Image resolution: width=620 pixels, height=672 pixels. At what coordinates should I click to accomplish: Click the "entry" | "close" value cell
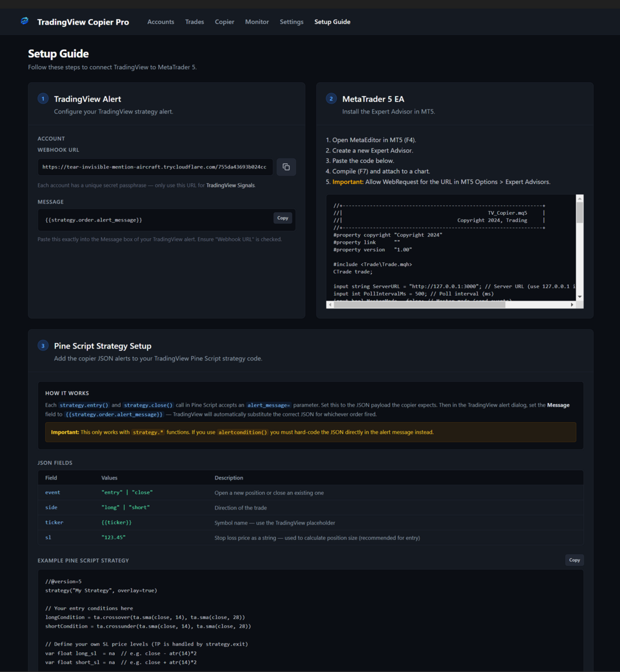click(x=127, y=493)
